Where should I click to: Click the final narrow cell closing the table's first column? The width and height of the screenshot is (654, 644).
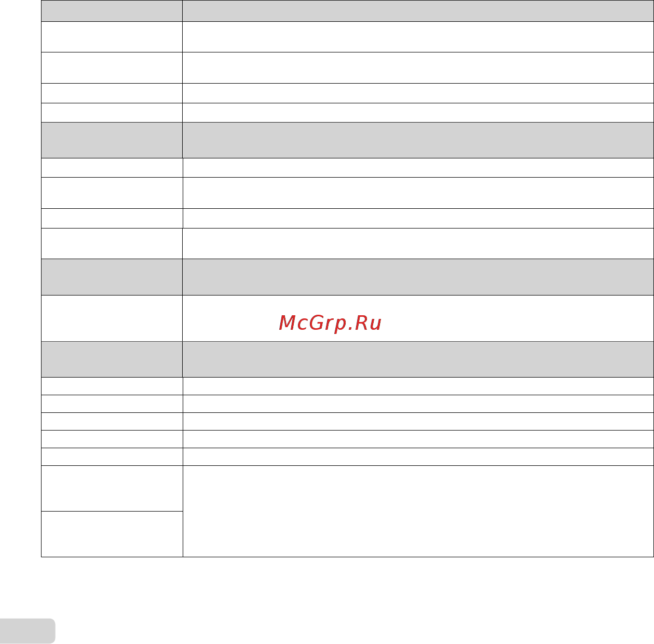tap(112, 534)
